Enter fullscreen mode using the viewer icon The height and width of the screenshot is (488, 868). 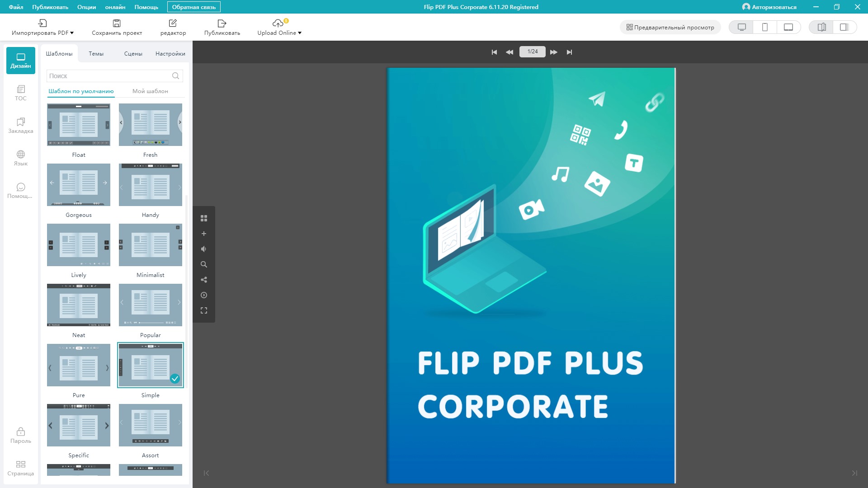(204, 310)
